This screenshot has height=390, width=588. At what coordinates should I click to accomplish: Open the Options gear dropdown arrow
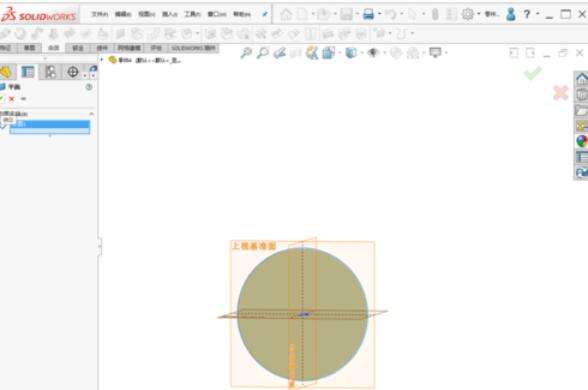(x=478, y=14)
